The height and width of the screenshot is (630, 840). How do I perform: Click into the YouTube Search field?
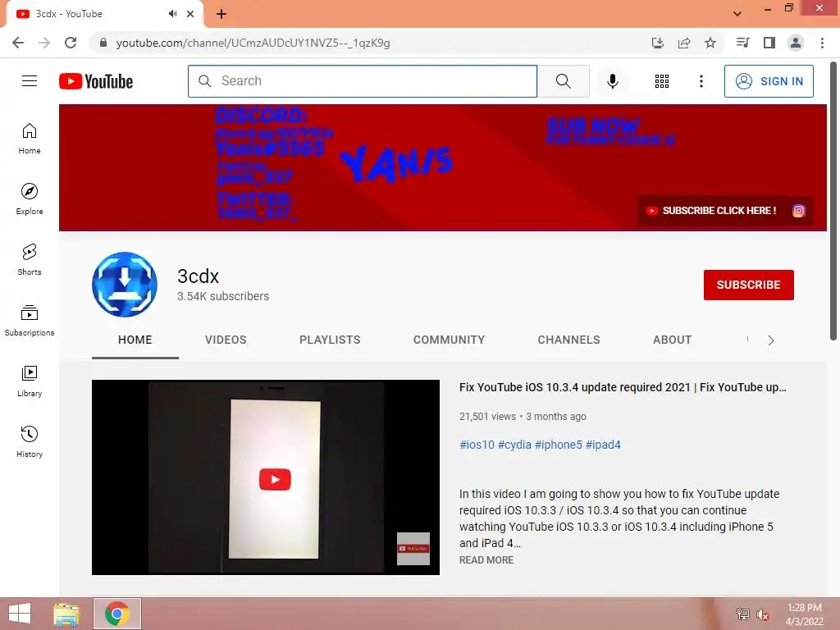(363, 81)
